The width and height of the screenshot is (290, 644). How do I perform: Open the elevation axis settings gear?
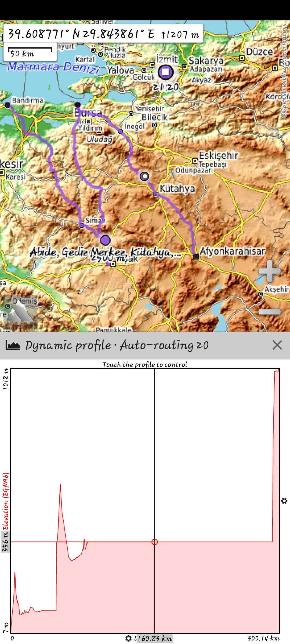(x=284, y=501)
